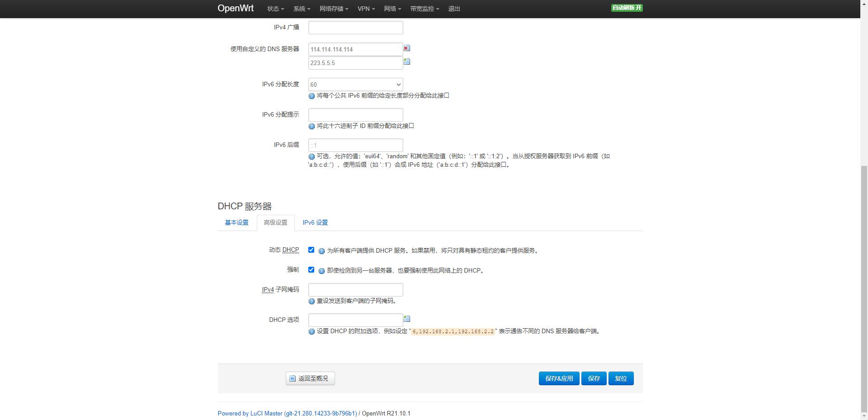Open the 带宽监控 menu
The image size is (868, 420).
click(x=425, y=9)
